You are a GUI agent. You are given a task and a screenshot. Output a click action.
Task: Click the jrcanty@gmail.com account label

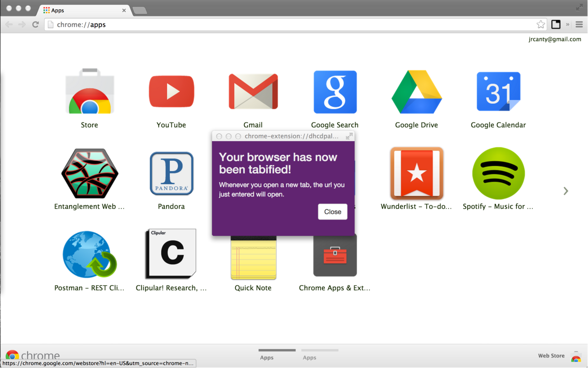(x=555, y=39)
